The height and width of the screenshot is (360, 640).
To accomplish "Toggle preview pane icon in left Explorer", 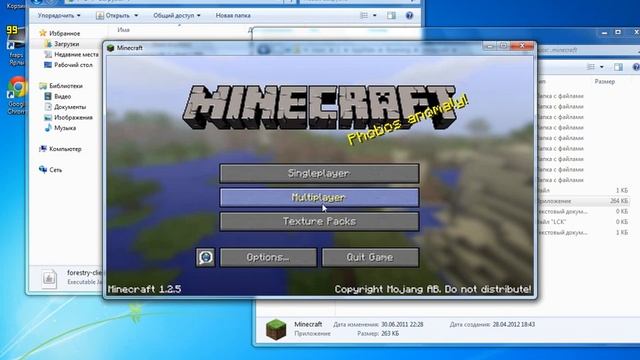I will click(391, 16).
